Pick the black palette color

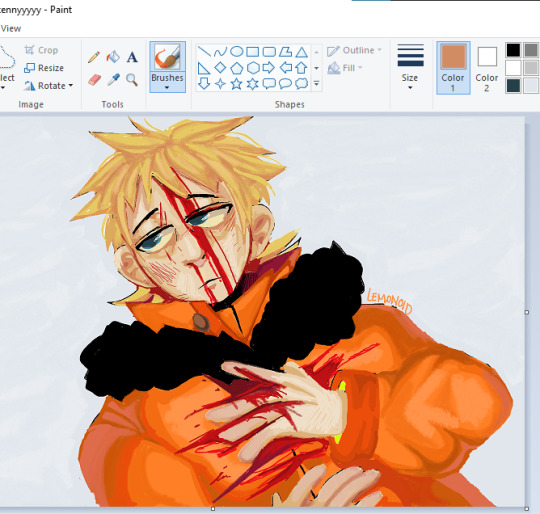513,50
